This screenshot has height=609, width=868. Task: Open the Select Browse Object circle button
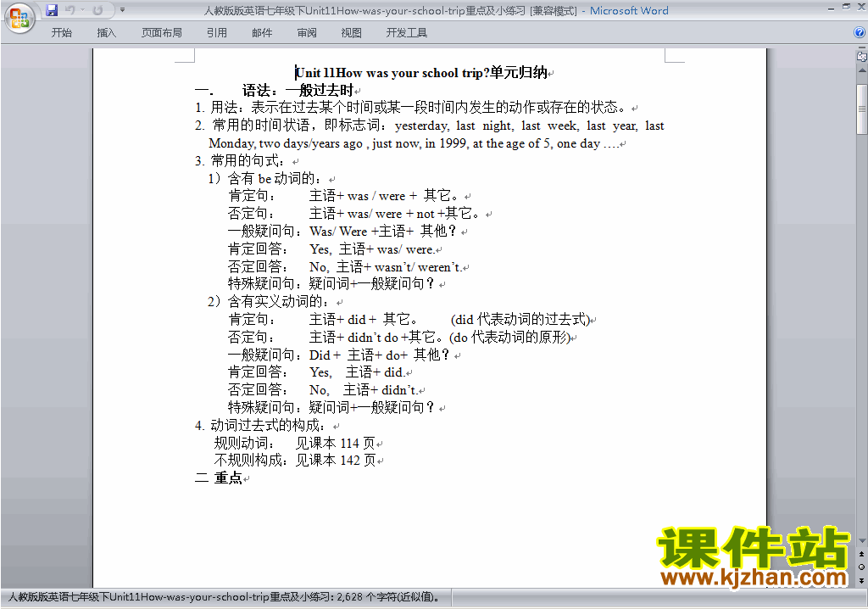click(861, 567)
